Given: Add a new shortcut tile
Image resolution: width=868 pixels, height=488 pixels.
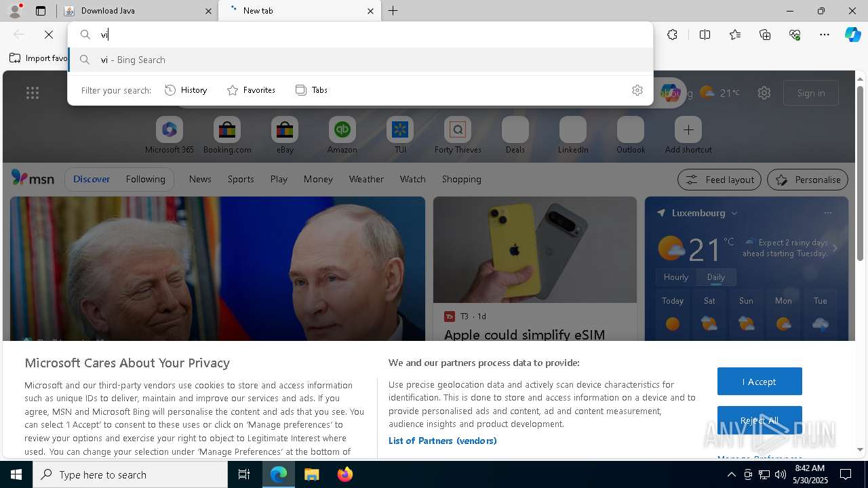Looking at the screenshot, I should [688, 136].
